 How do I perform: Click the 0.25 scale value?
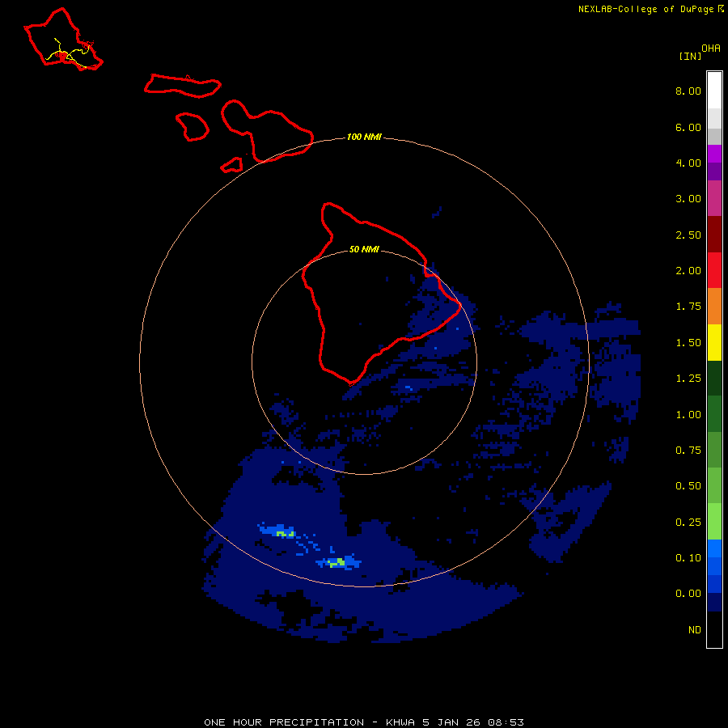688,523
